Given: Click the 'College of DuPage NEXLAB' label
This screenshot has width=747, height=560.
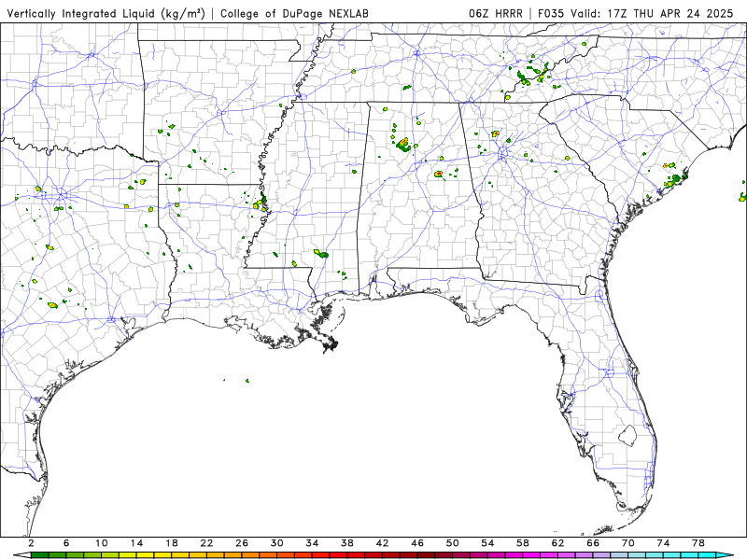Looking at the screenshot, I should click(x=294, y=14).
